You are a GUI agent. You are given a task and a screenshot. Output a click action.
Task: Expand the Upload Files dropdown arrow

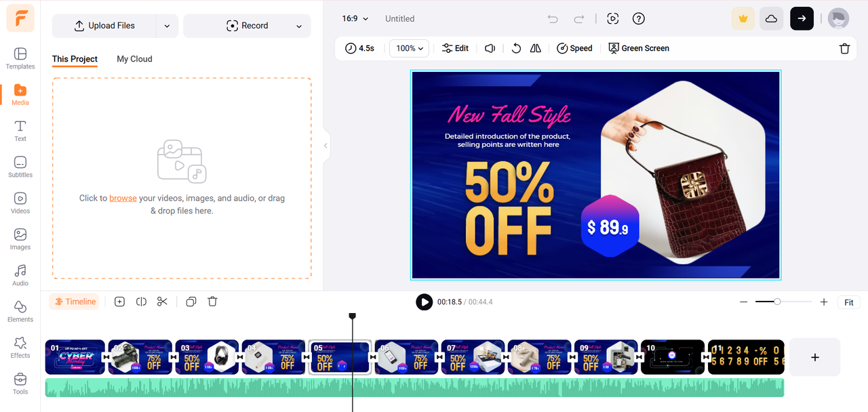click(167, 26)
